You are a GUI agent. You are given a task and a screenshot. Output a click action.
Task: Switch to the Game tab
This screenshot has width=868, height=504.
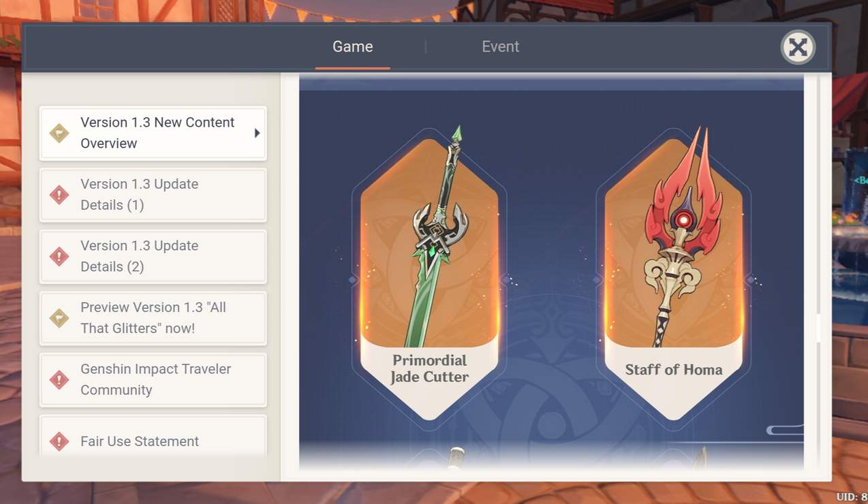352,47
